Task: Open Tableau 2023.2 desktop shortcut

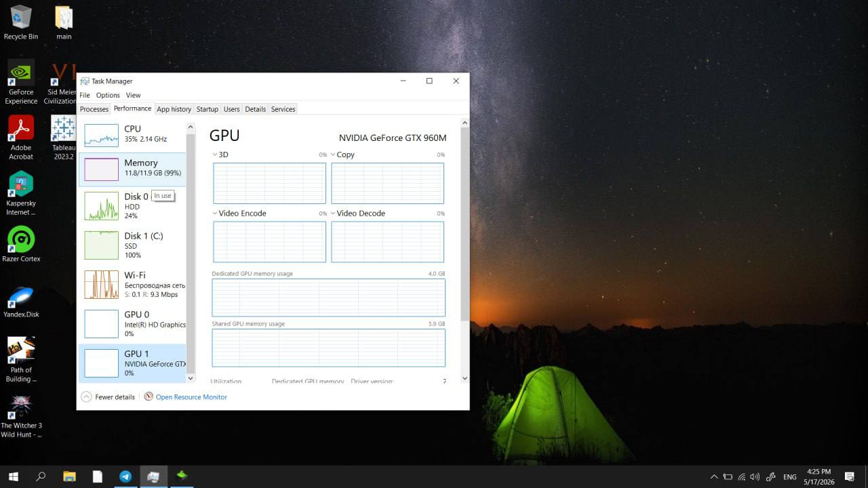Action: 64,138
